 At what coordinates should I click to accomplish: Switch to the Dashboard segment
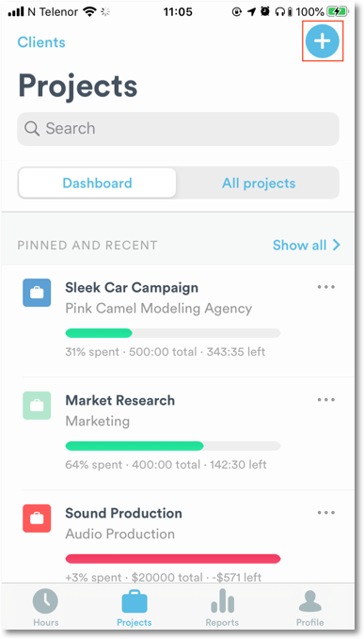pyautogui.click(x=97, y=183)
